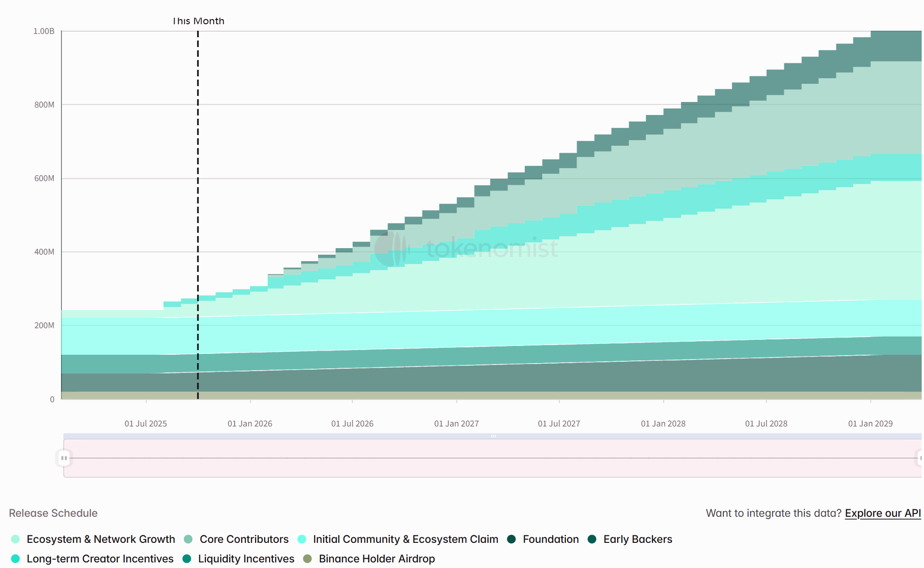Click the middle drag grip of the range selector

[x=493, y=435]
